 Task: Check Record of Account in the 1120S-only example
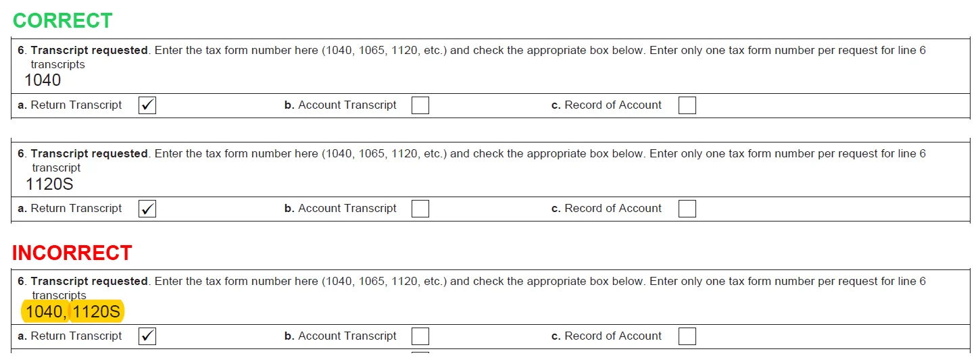(687, 209)
